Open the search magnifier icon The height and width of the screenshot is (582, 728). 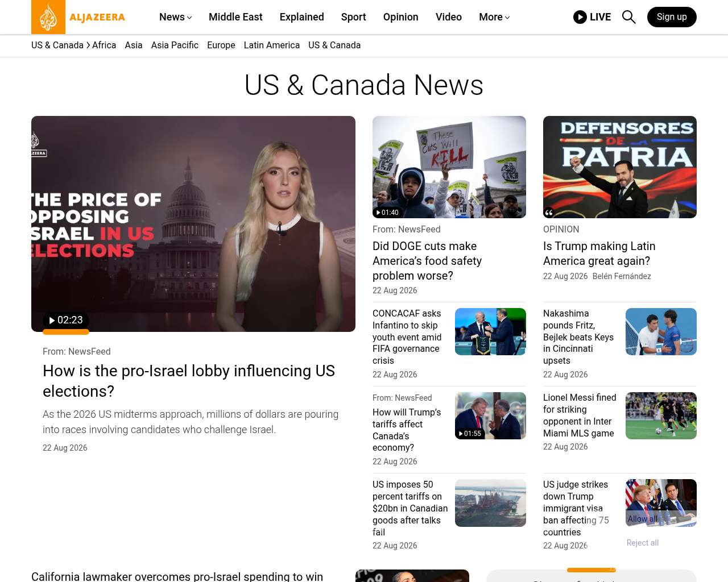click(x=628, y=17)
